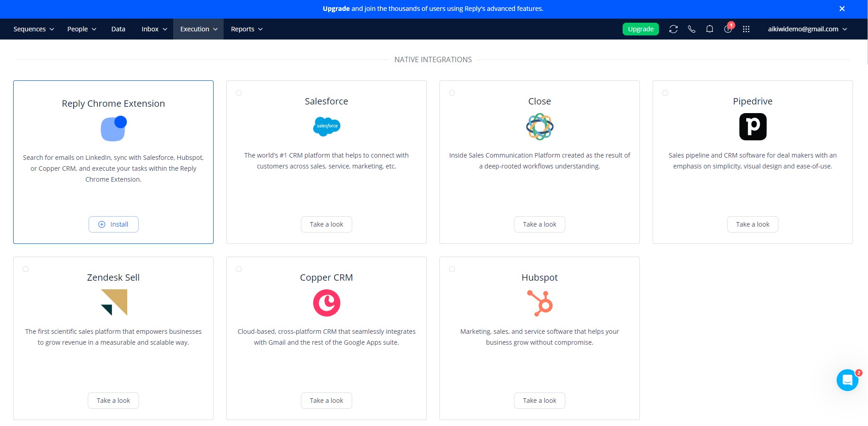This screenshot has height=426, width=868.
Task: Open the apps grid menu icon
Action: (746, 29)
